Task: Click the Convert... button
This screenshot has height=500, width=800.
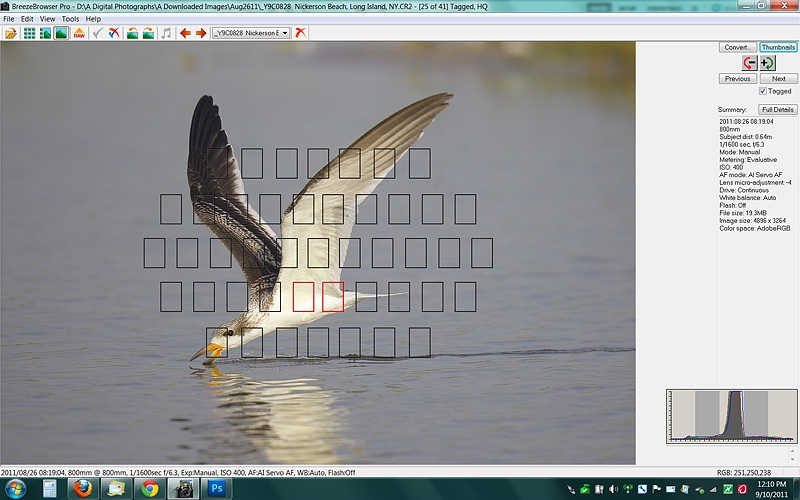Action: 737,47
